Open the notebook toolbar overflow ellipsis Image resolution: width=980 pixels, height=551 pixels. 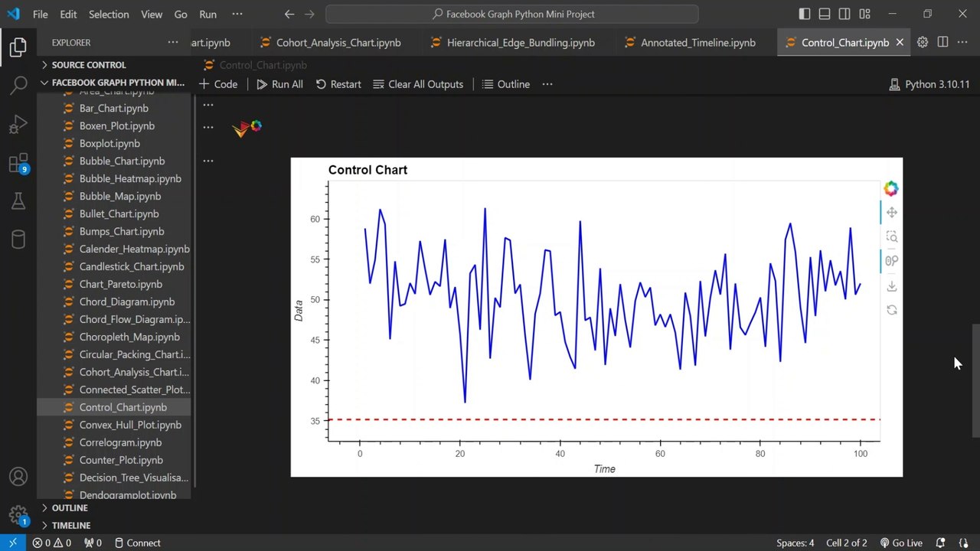click(x=547, y=84)
